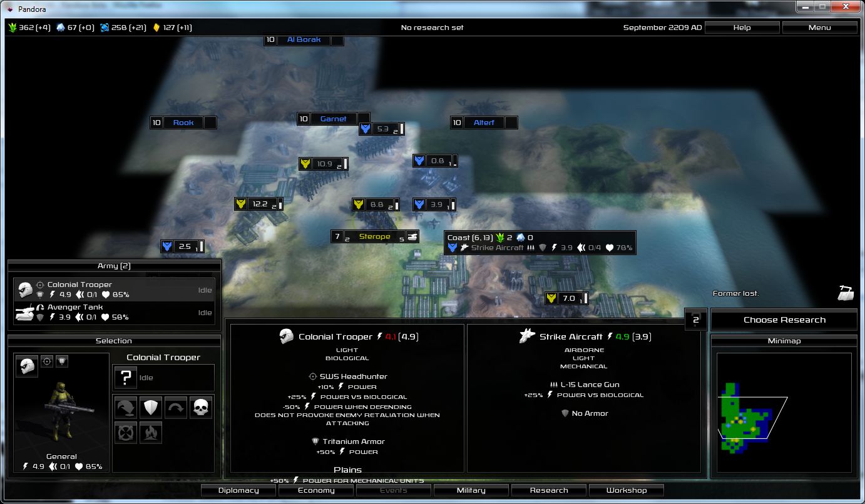Click the blue science resource icon

tap(105, 28)
